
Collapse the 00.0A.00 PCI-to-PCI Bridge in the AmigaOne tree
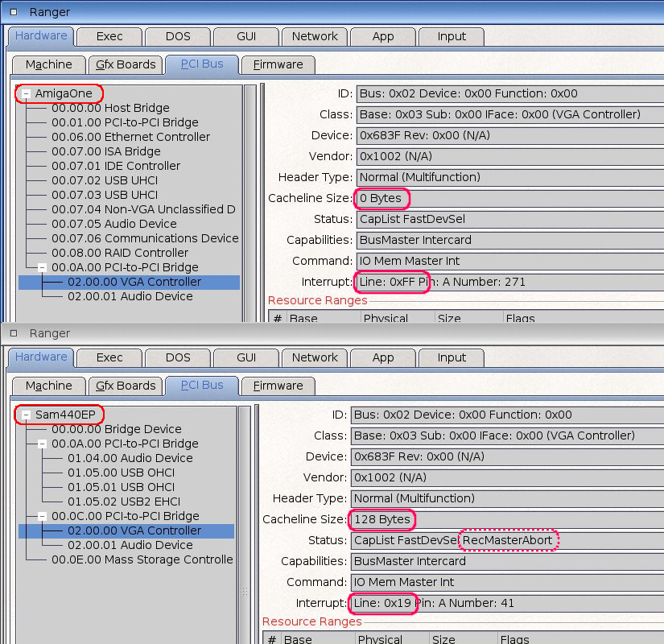[31, 267]
